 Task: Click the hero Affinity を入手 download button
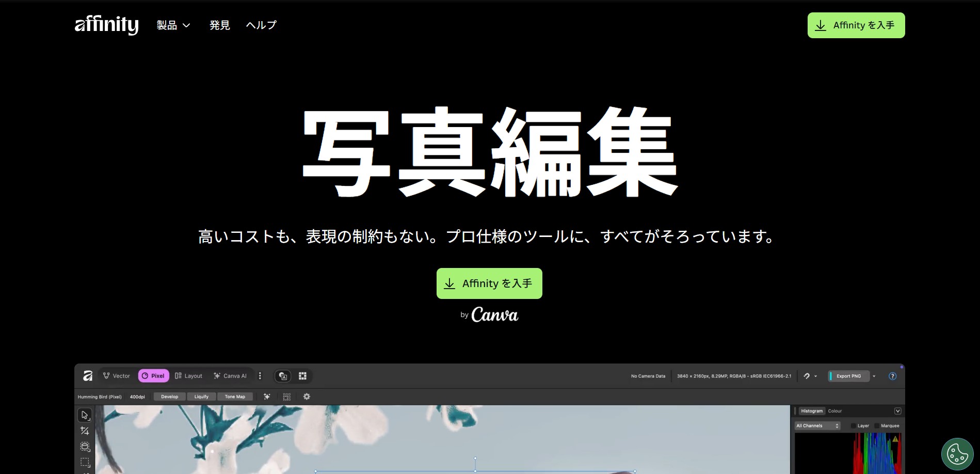click(x=489, y=283)
